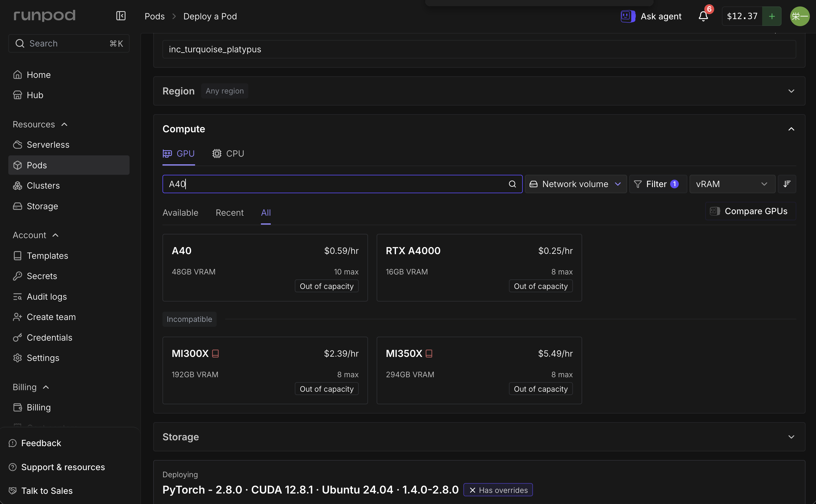816x504 pixels.
Task: Switch to the CPU compute tab
Action: click(x=228, y=154)
